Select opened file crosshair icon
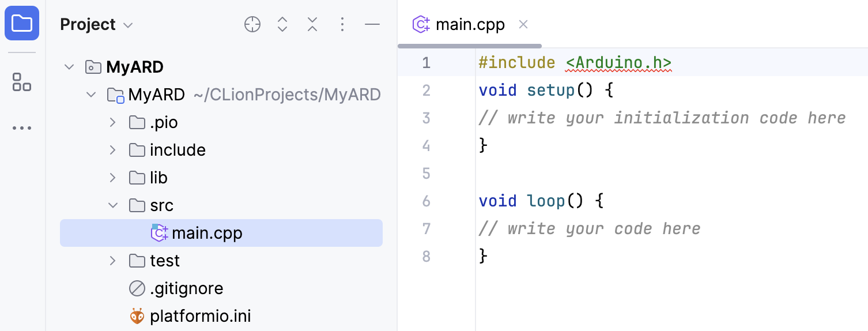The image size is (868, 331). pyautogui.click(x=252, y=24)
